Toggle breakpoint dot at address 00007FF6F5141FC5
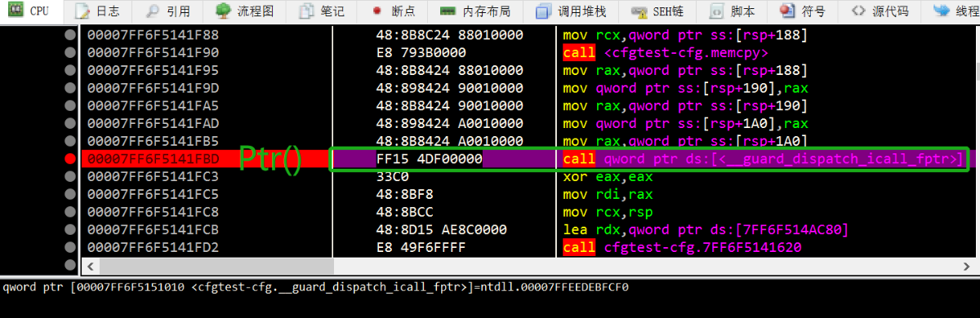The width and height of the screenshot is (980, 318). click(x=69, y=194)
